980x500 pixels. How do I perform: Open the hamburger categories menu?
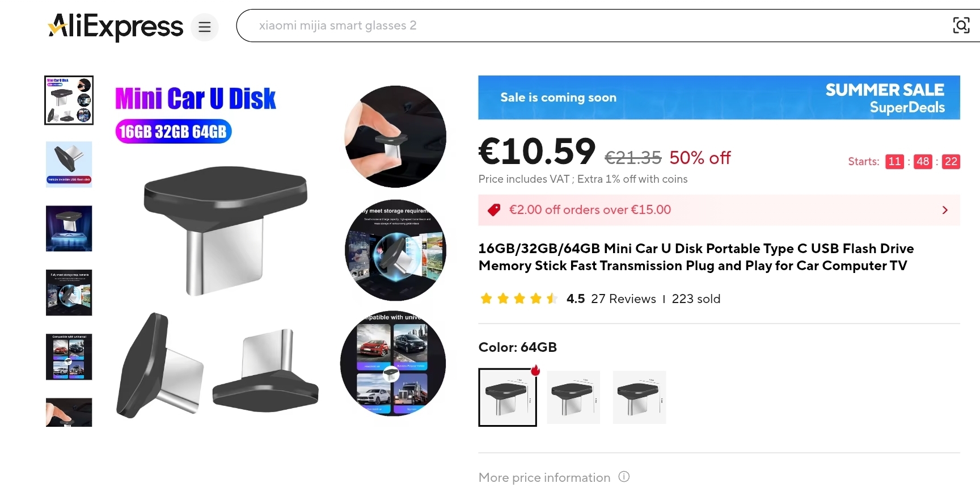(204, 27)
